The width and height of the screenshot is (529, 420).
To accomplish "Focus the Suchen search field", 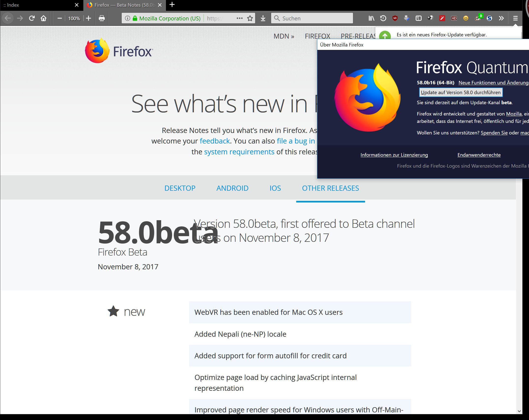I will [312, 18].
